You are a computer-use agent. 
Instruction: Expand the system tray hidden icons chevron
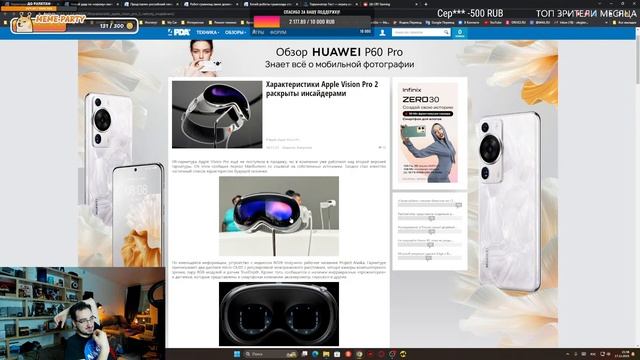(568, 354)
